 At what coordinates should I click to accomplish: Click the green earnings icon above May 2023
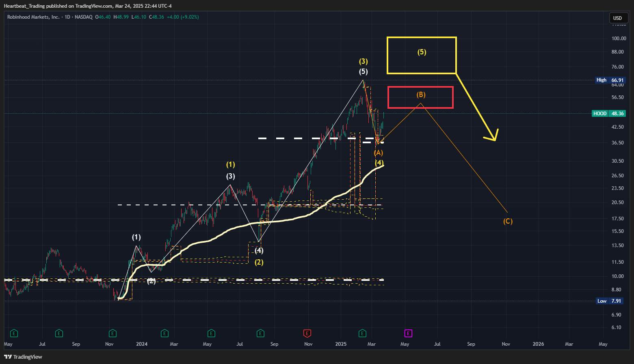14,334
